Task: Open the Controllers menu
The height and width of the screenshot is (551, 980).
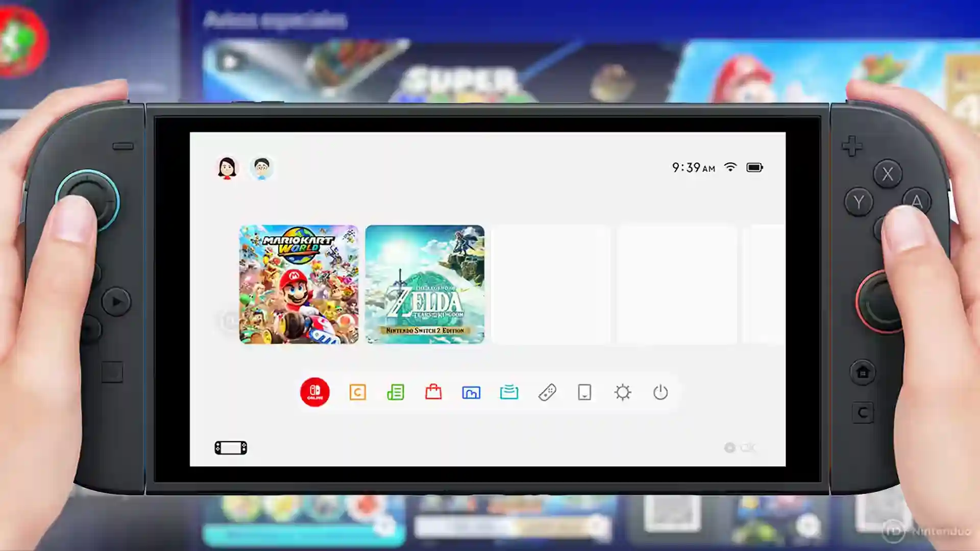Action: [x=547, y=392]
